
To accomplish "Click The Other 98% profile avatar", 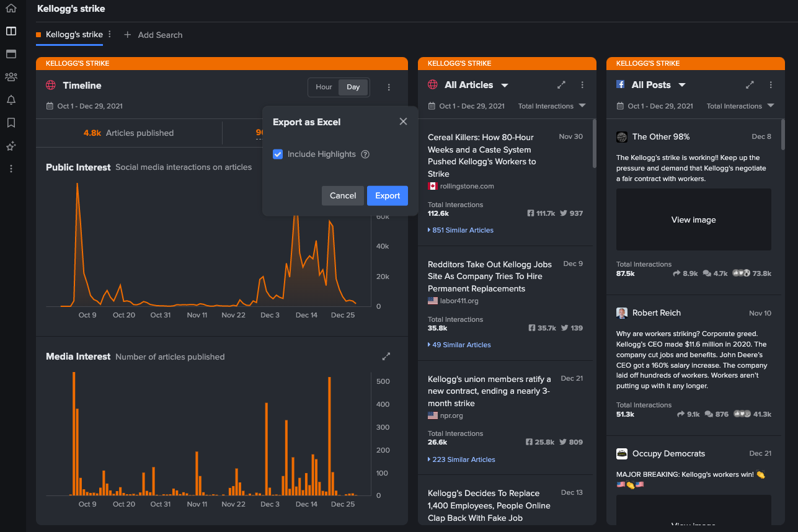I will pyautogui.click(x=622, y=137).
